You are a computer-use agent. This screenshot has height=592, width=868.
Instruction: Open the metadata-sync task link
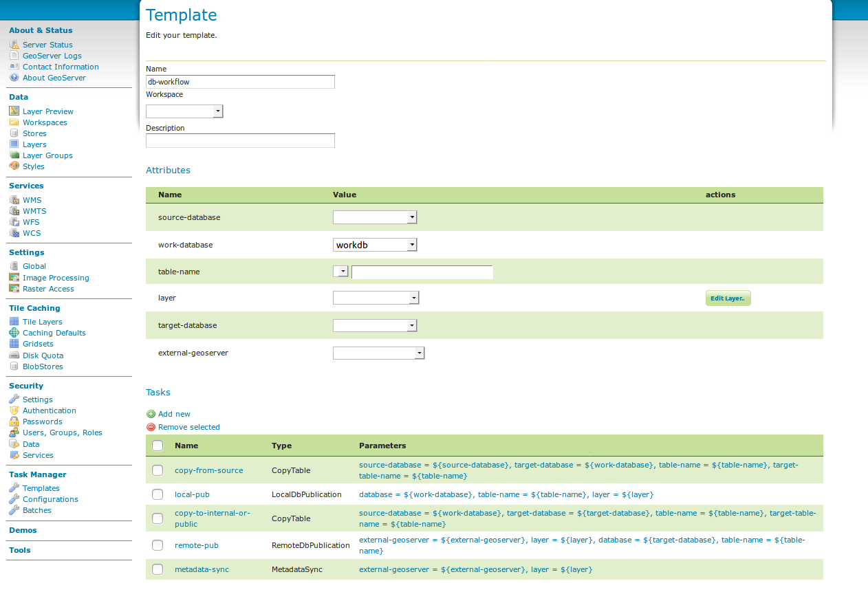(202, 569)
